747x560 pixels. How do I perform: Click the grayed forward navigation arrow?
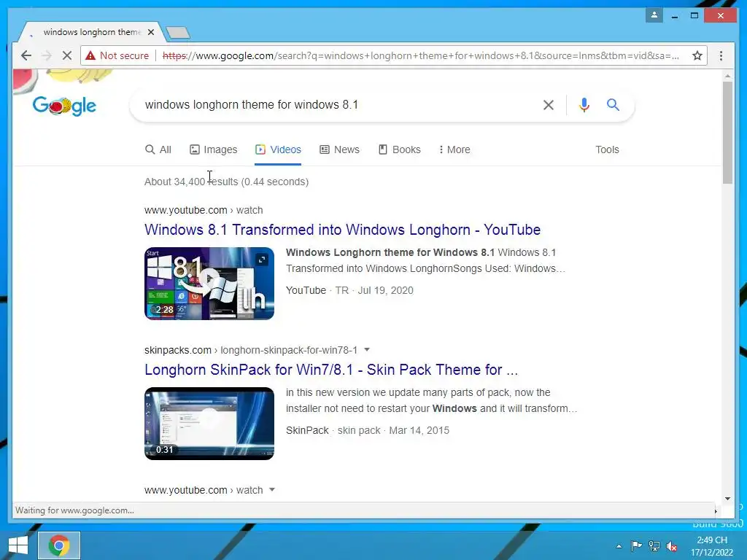[x=47, y=55]
